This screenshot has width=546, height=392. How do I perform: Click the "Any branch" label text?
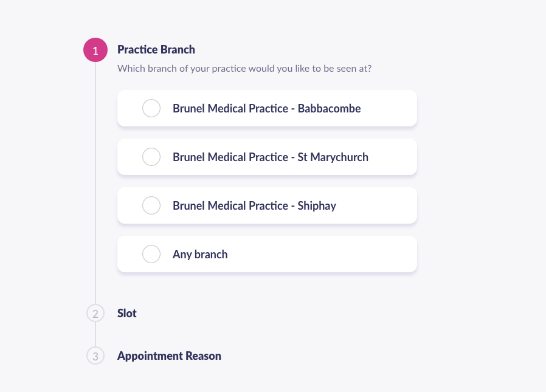coord(200,255)
